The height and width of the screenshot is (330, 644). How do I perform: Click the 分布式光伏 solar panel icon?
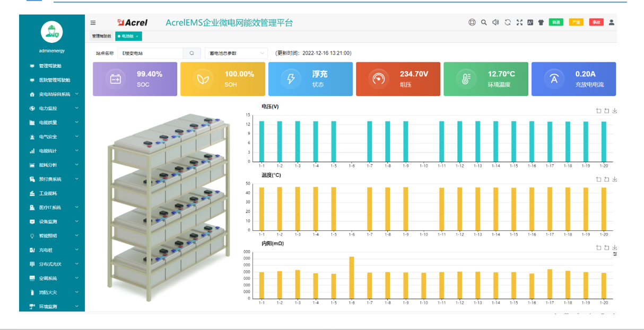click(x=32, y=264)
